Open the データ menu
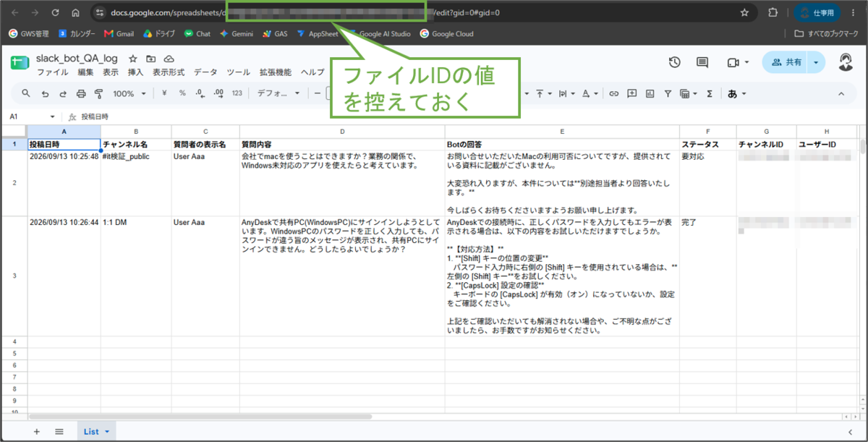The width and height of the screenshot is (868, 442). click(205, 72)
